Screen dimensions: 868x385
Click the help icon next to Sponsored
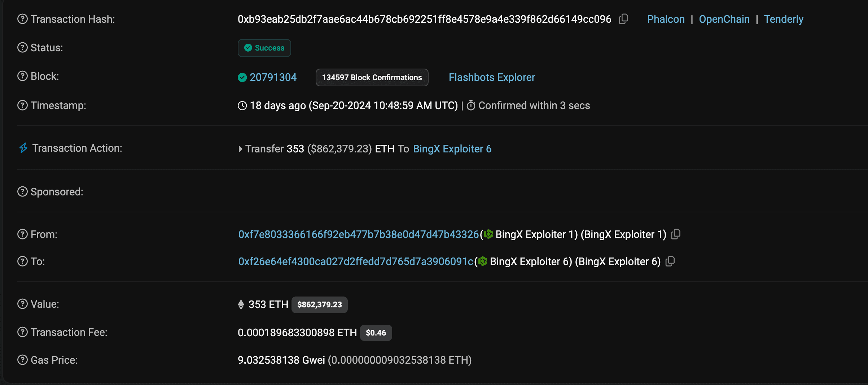22,192
